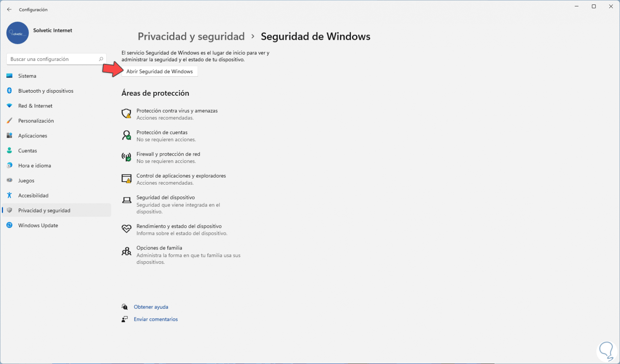620x364 pixels.
Task: Open Accesibilidad settings in sidebar
Action: 33,196
